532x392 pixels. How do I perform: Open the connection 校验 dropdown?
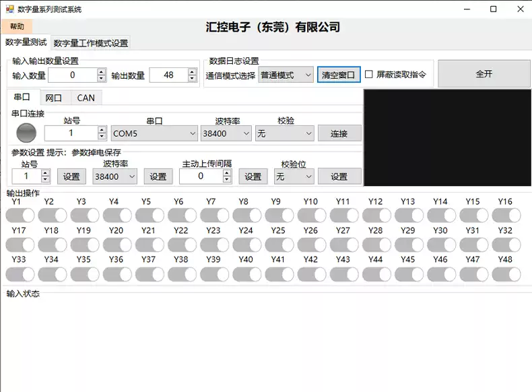285,133
